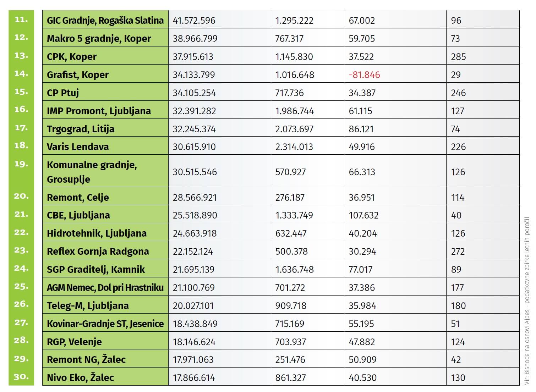Click the Nivo Eko, Žalec company name
The image size is (536, 392).
(80, 377)
